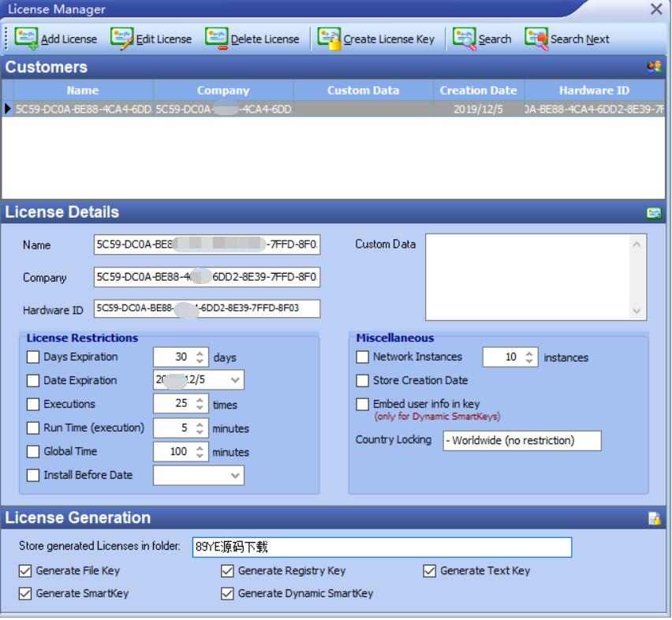Close the License Manager window
The width and height of the screenshot is (672, 620).
click(x=655, y=9)
